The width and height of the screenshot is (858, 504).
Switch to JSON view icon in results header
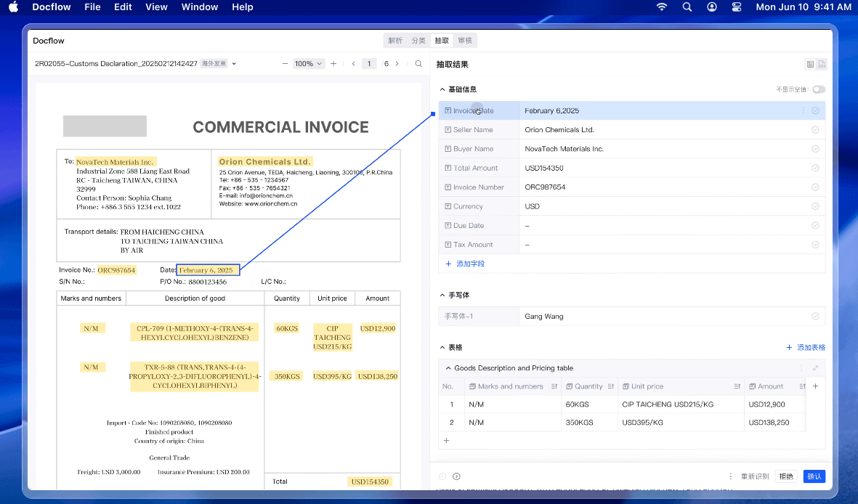click(x=822, y=65)
